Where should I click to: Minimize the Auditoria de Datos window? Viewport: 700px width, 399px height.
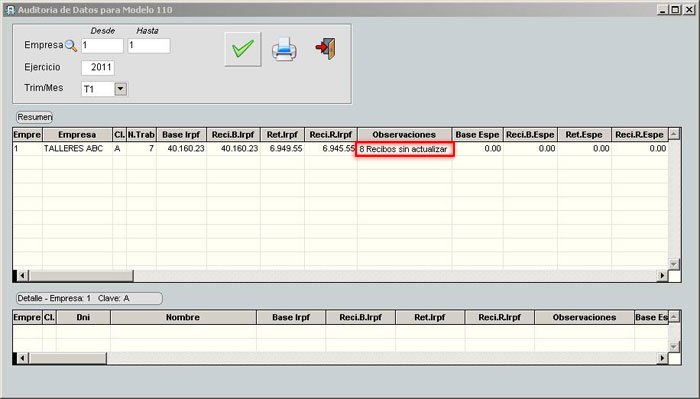662,9
